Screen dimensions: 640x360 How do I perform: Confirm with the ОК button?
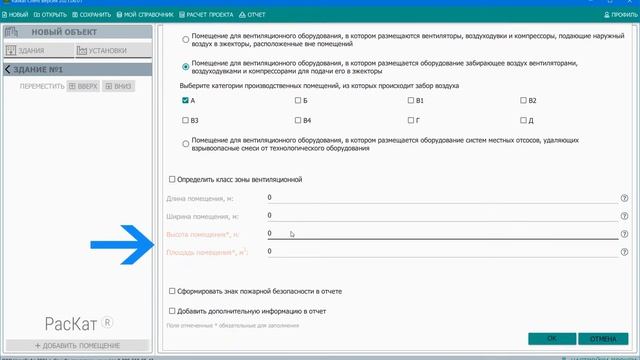tap(552, 338)
